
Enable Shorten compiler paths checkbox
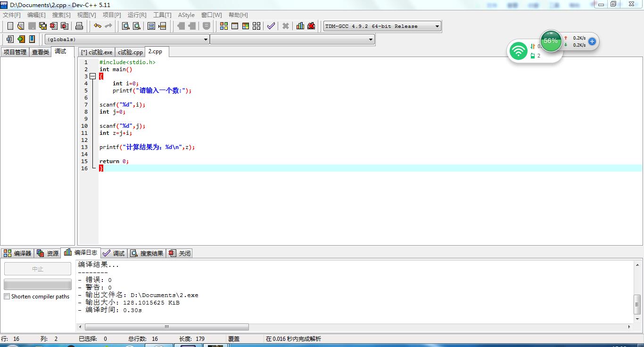tap(7, 297)
